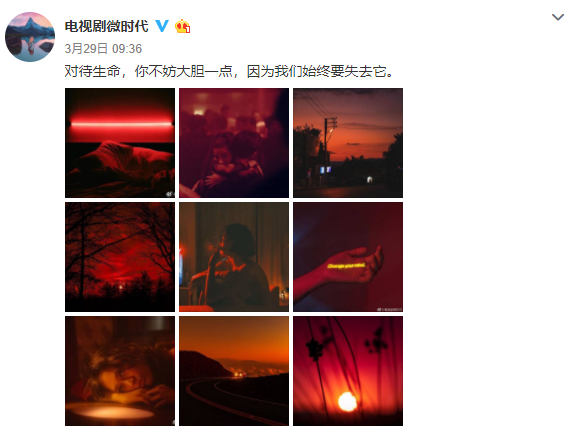
Task: Click the glowing sun in last photo
Action: pyautogui.click(x=347, y=402)
